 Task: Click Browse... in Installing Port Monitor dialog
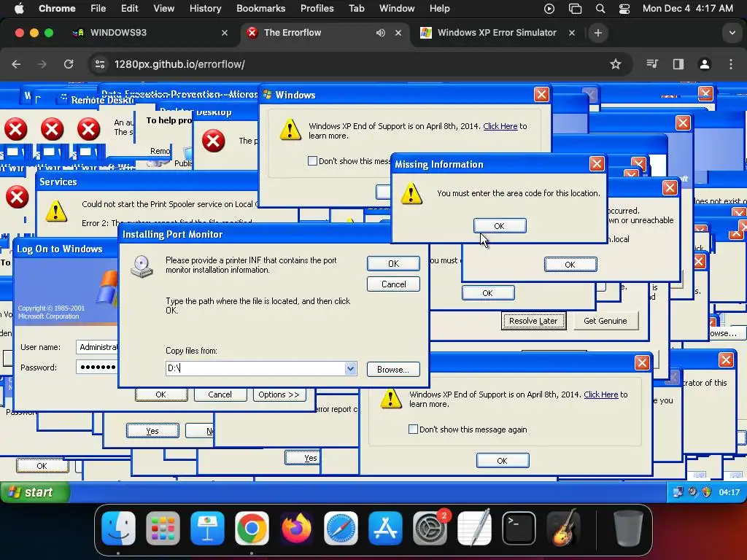(x=393, y=370)
